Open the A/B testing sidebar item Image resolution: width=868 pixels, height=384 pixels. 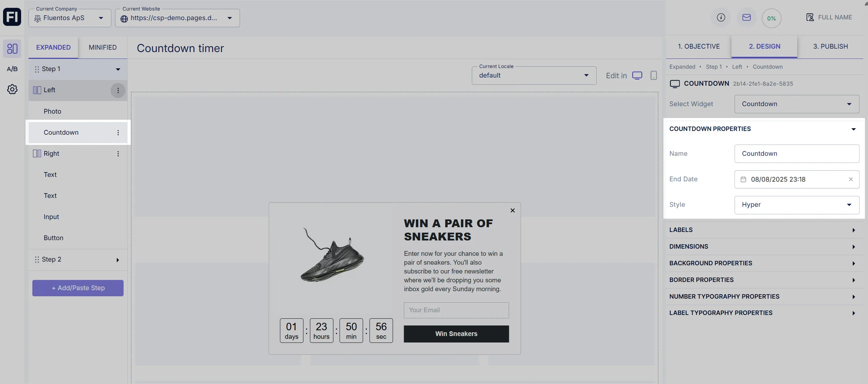coord(12,69)
